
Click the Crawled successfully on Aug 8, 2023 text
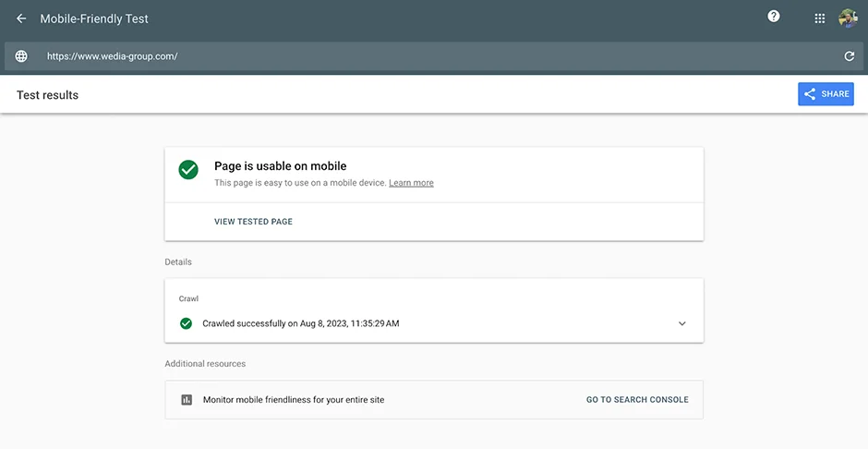301,323
